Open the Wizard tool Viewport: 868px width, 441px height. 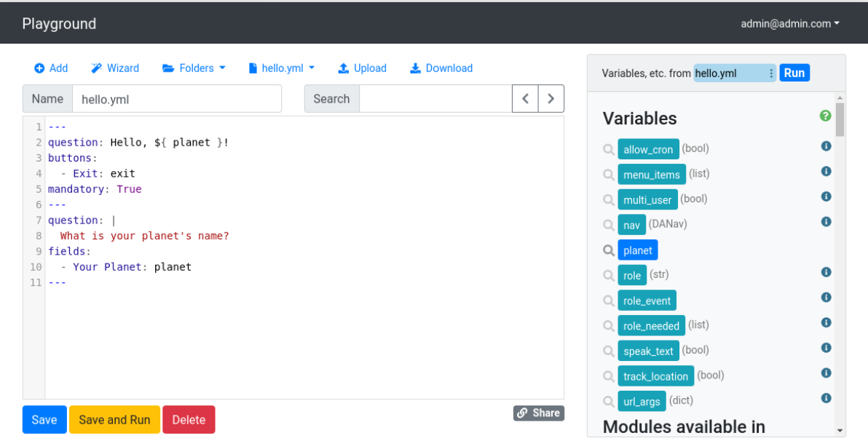coord(115,68)
